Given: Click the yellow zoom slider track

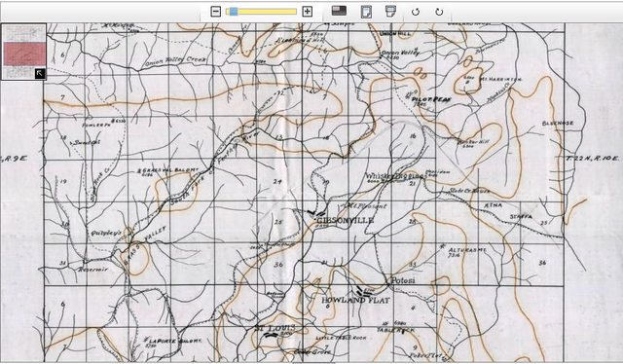Looking at the screenshot, I should click(x=261, y=12).
